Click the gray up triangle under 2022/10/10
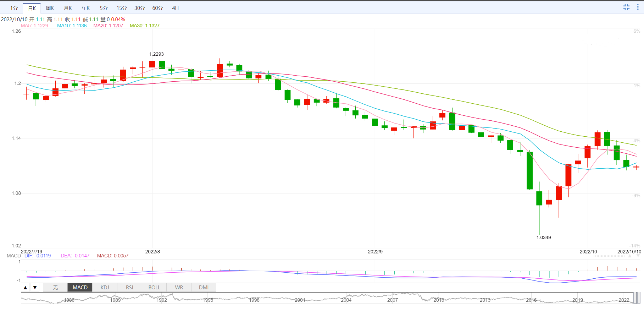Image resolution: width=644 pixels, height=311 pixels. pyautogui.click(x=630, y=256)
